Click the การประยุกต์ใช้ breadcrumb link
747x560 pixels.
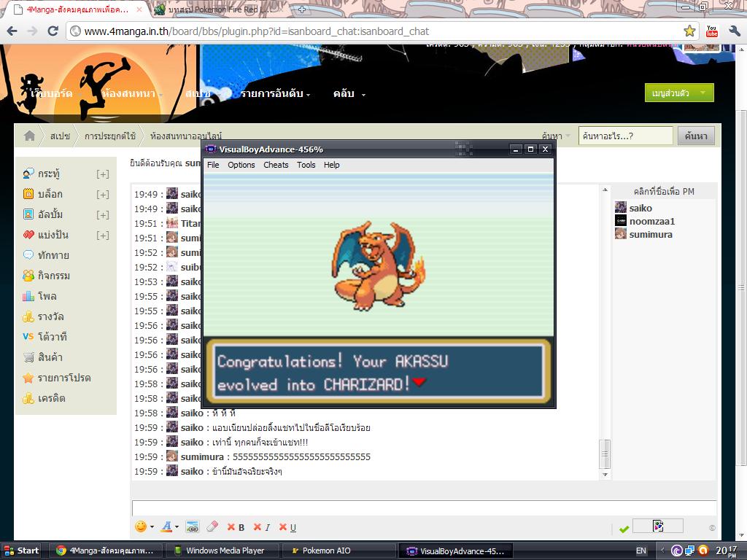110,136
